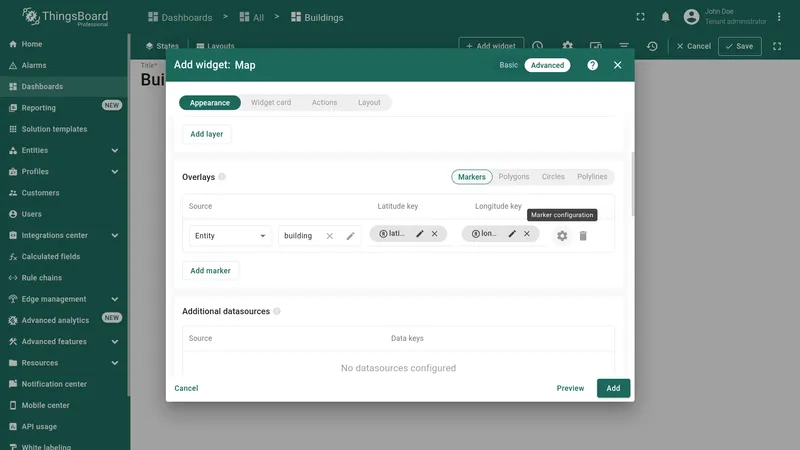This screenshot has height=450, width=800.
Task: Select Circles overlay type
Action: tap(553, 177)
